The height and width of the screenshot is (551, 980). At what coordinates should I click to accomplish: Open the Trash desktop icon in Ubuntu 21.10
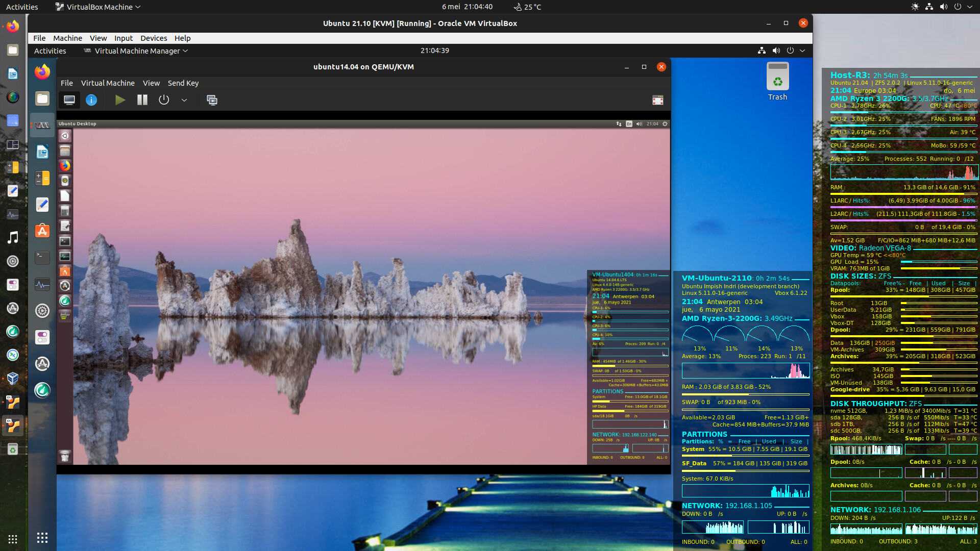(x=777, y=82)
